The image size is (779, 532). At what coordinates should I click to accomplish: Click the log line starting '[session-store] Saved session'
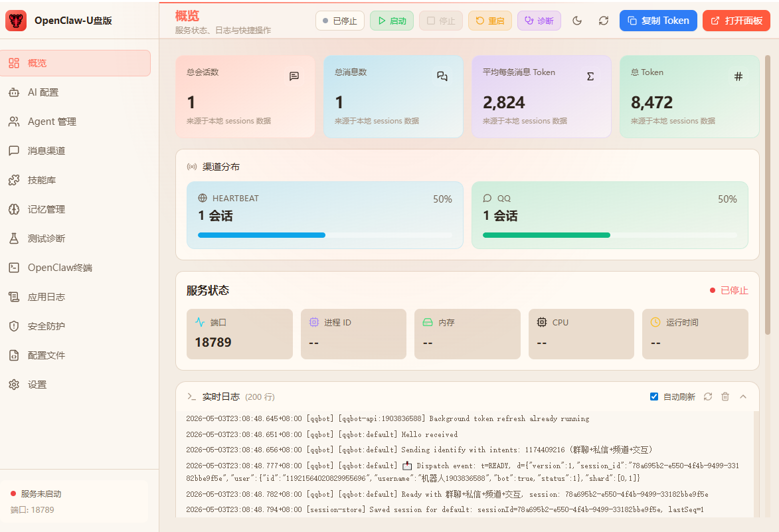pos(445,509)
